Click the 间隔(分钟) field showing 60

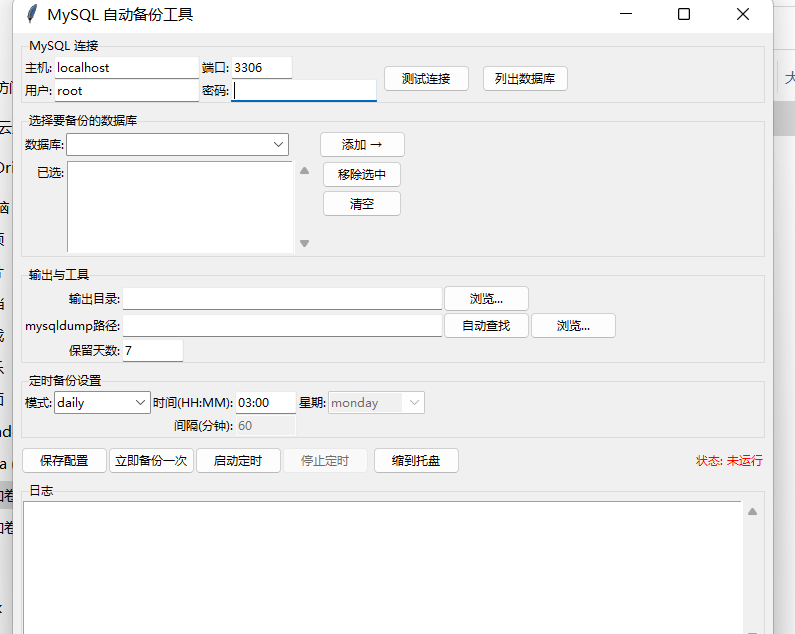coord(266,426)
